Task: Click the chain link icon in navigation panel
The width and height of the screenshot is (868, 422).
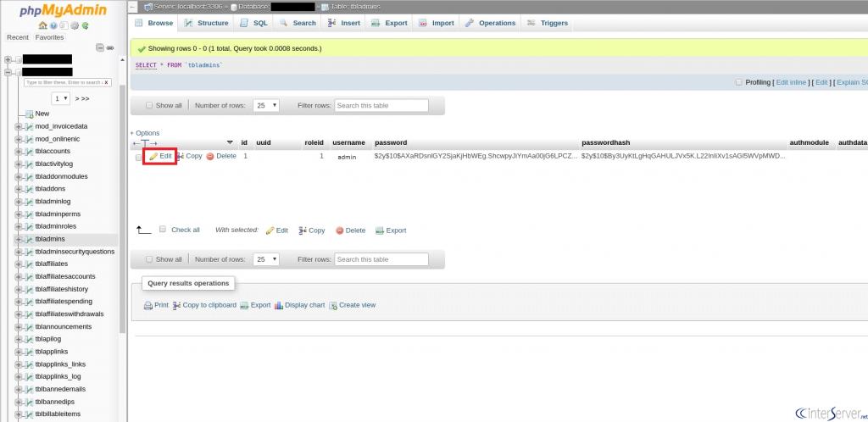Action: [x=110, y=47]
